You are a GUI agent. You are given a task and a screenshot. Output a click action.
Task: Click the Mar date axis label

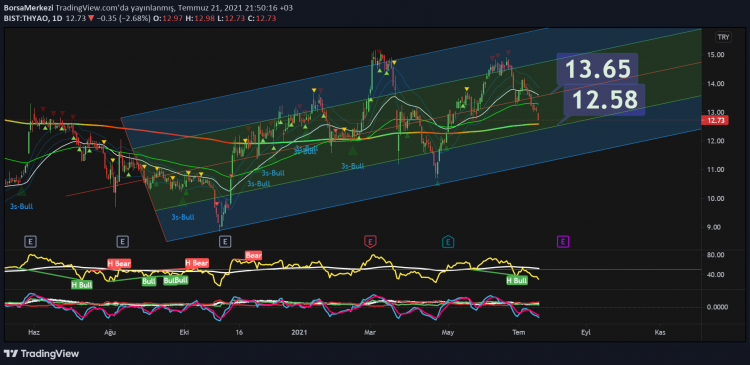coord(369,332)
